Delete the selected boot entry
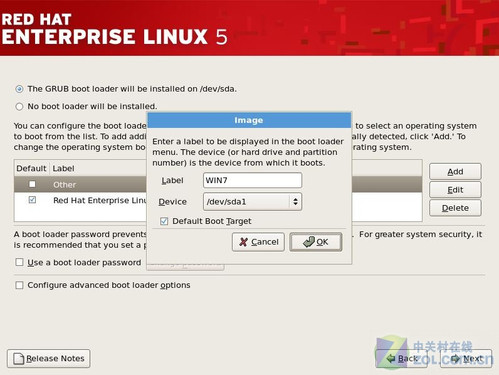The width and height of the screenshot is (499, 375). pyautogui.click(x=455, y=208)
